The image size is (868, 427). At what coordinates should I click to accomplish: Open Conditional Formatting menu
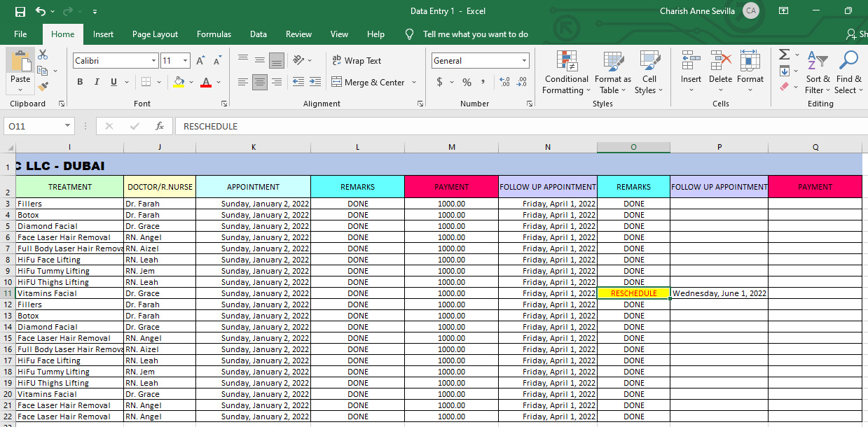pos(566,73)
